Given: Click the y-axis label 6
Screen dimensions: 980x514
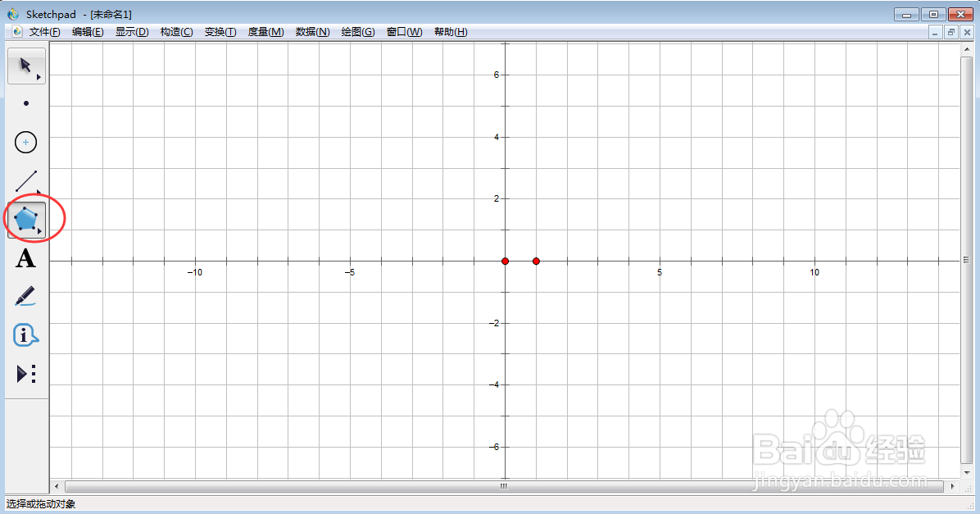Looking at the screenshot, I should pos(497,75).
